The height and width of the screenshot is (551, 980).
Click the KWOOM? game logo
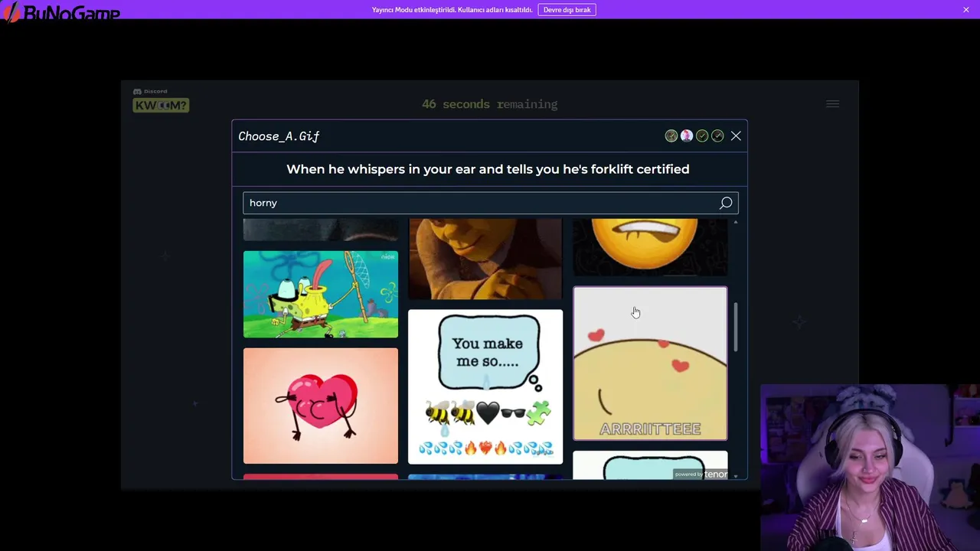[x=161, y=105]
